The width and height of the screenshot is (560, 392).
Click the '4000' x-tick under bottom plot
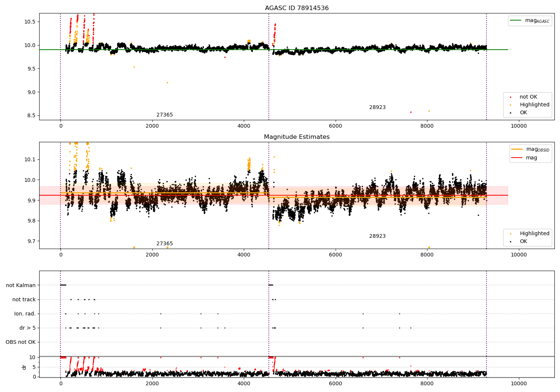point(244,384)
